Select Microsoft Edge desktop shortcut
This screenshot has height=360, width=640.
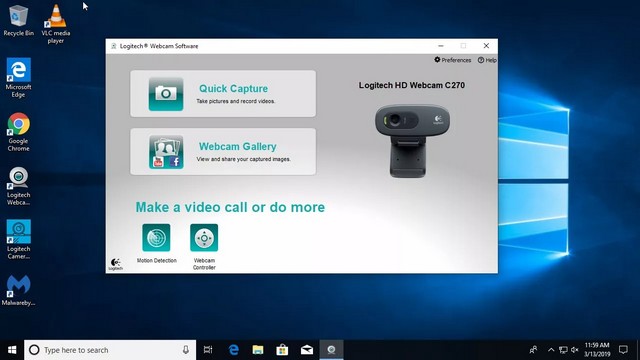tap(18, 78)
